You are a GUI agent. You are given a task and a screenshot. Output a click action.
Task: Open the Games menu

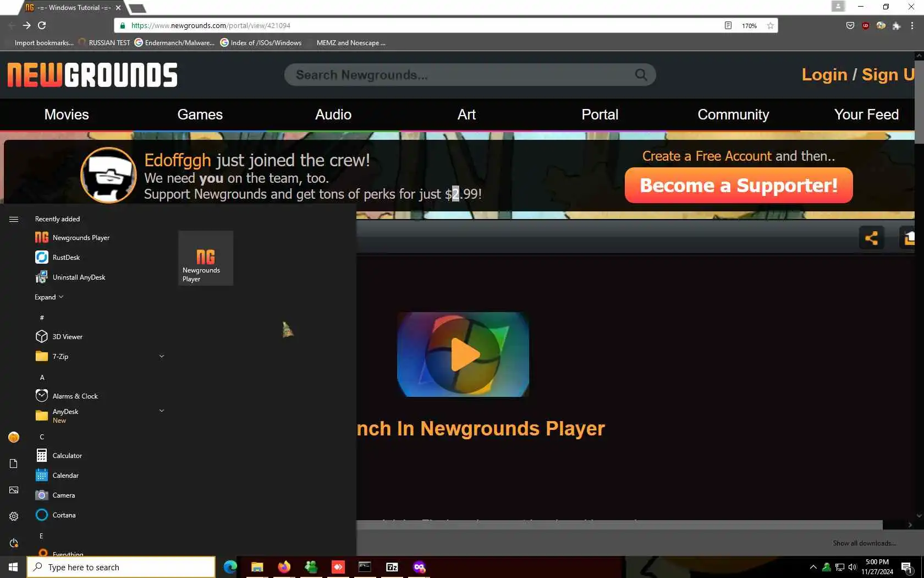click(200, 114)
